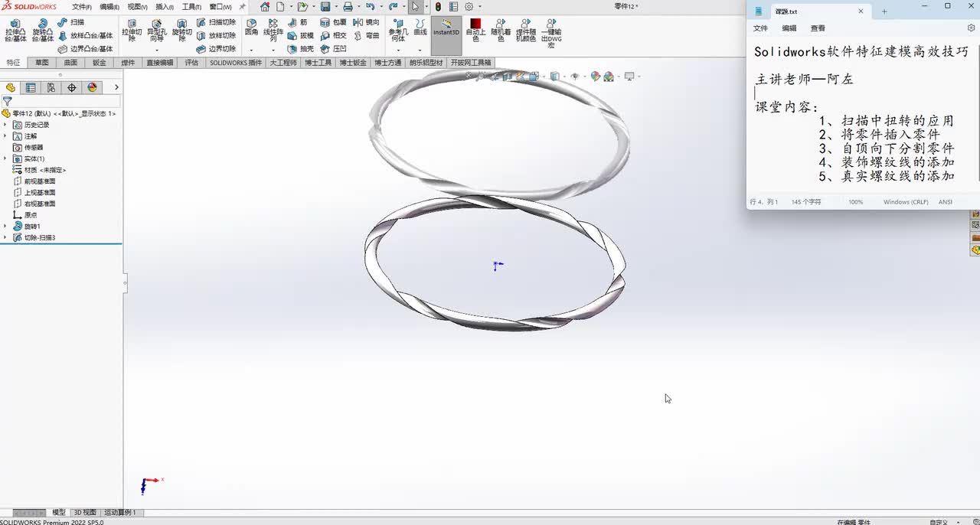980x525 pixels.
Task: Open the options gear dropdown arrow
Action: point(480,7)
